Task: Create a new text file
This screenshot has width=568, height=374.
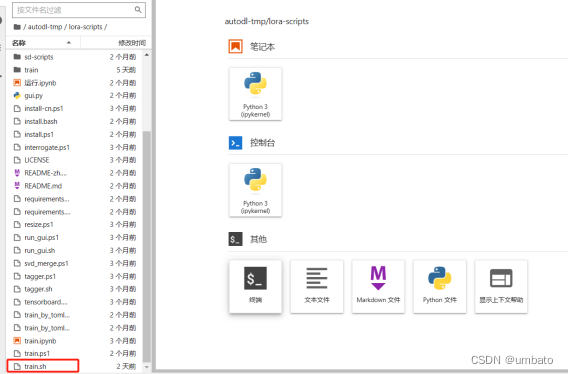Action: pyautogui.click(x=317, y=286)
